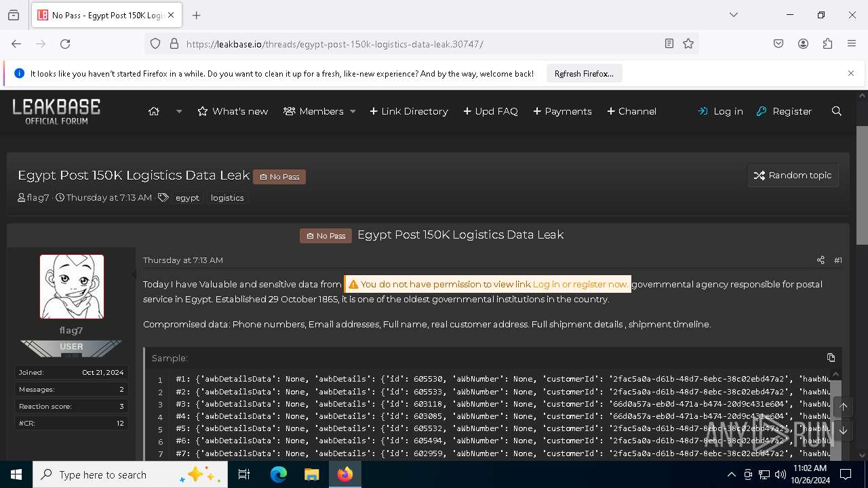Click the Random topic button

[793, 175]
